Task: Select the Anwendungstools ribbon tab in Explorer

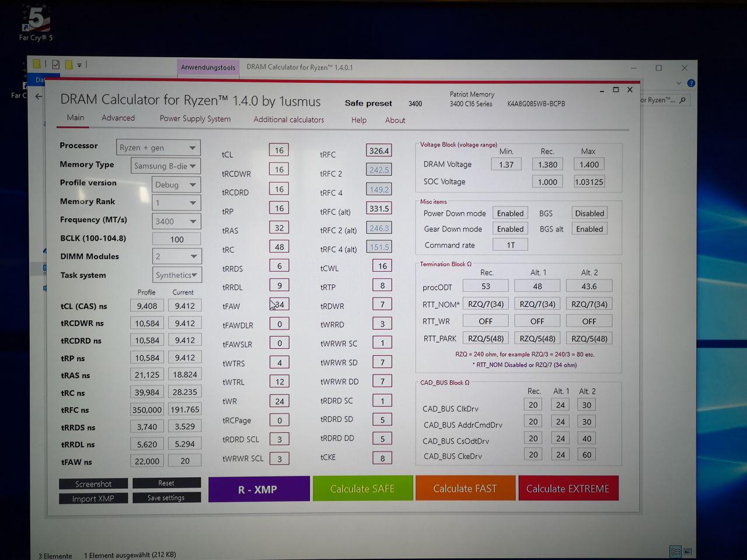Action: click(208, 67)
